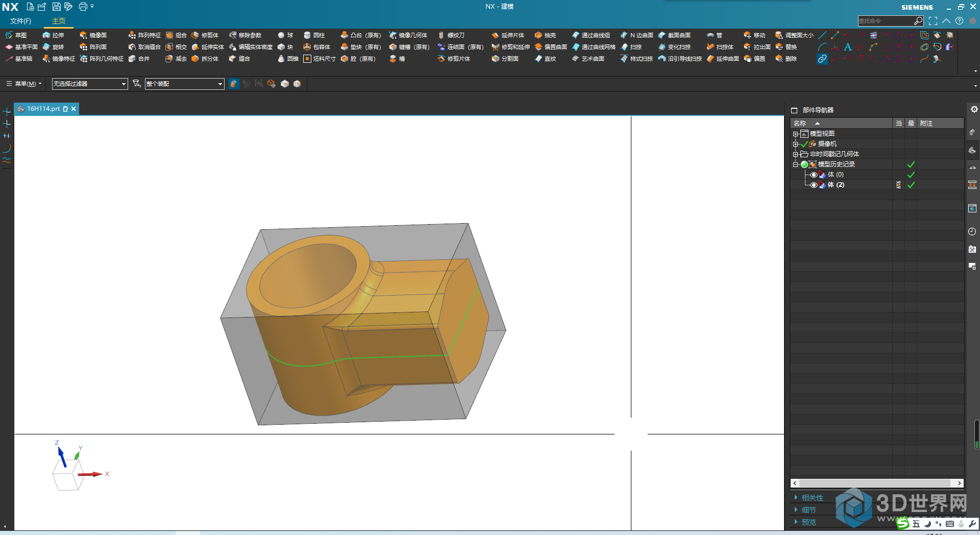Expand the 非时间戳记几何体 node
980x535 pixels.
click(795, 154)
